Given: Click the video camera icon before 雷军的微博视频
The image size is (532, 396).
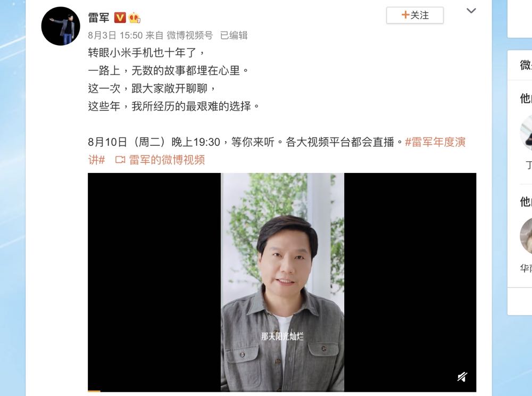Looking at the screenshot, I should click(x=120, y=160).
